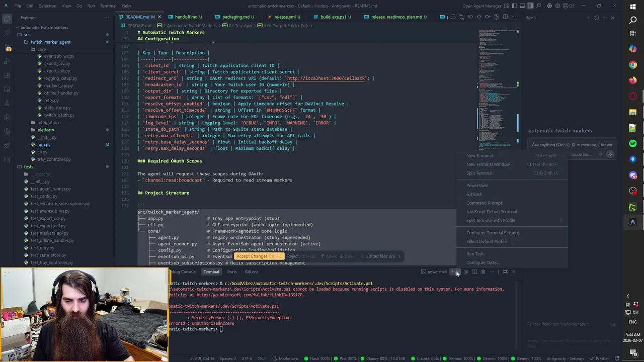Click the new terminal plus button
This screenshot has width=644, height=362.
452,272
